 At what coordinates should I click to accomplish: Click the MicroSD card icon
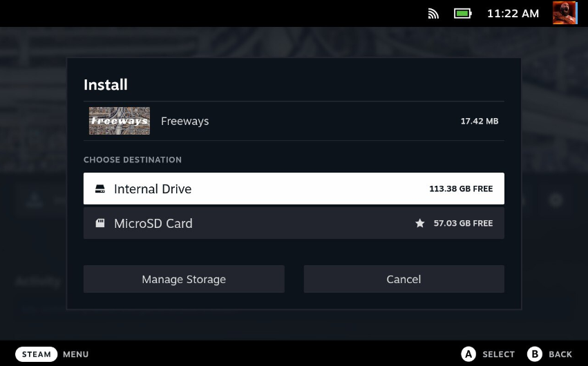[100, 223]
